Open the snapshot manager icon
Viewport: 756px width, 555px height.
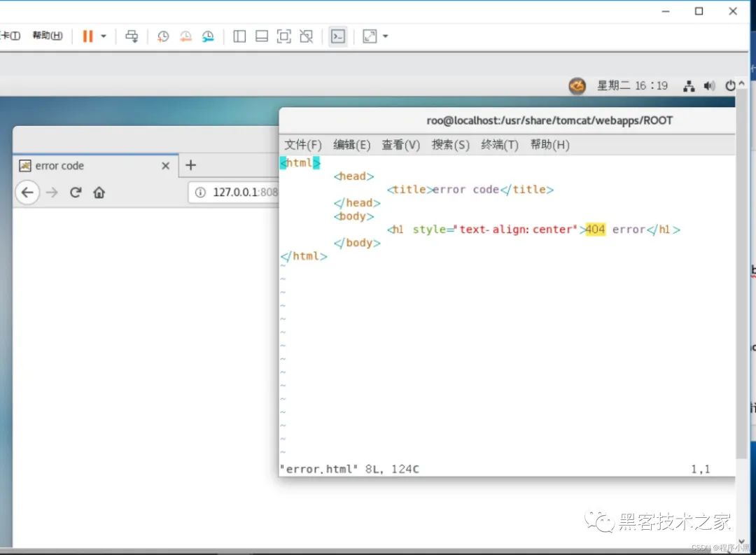pyautogui.click(x=208, y=36)
